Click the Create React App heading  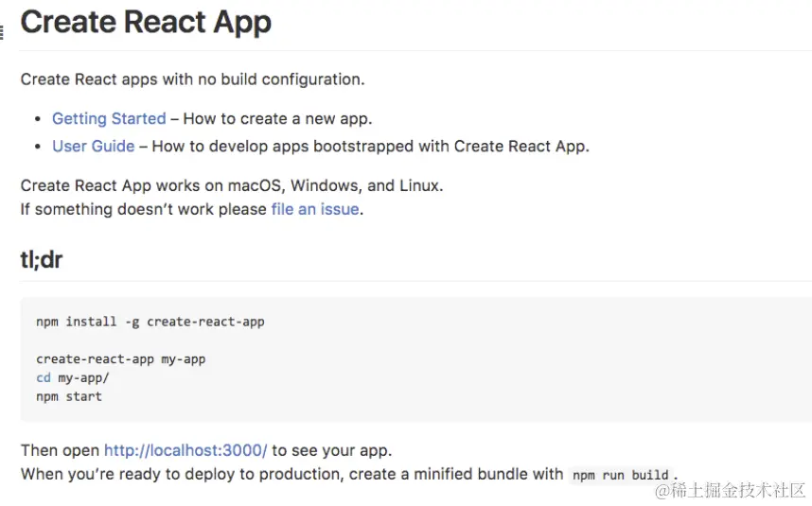[x=146, y=23]
